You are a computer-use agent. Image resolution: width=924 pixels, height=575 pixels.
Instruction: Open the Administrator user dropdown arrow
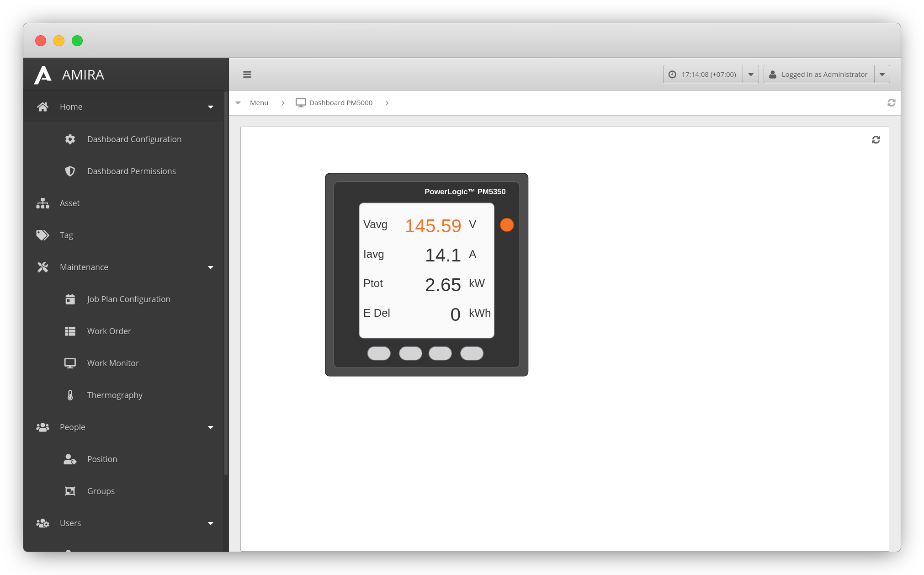click(882, 75)
